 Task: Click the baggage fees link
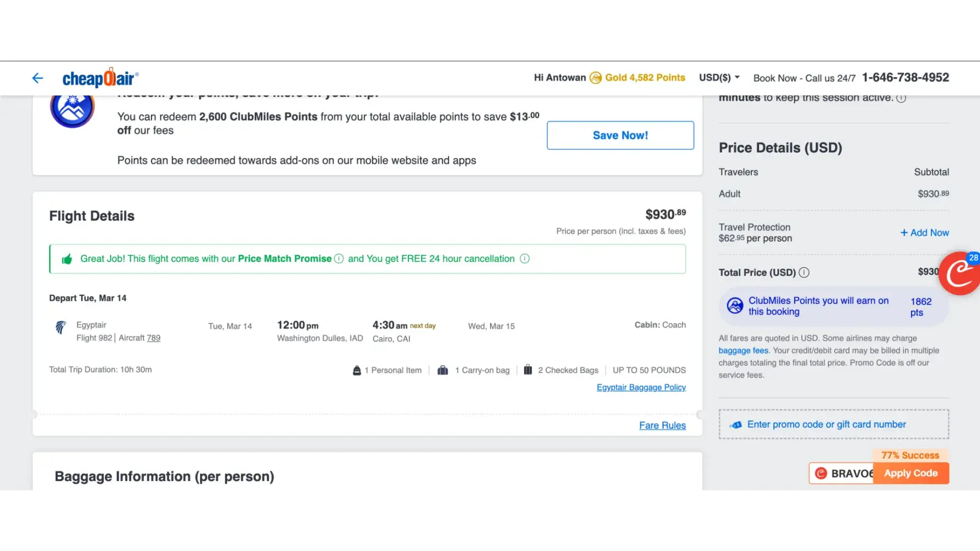click(x=743, y=350)
